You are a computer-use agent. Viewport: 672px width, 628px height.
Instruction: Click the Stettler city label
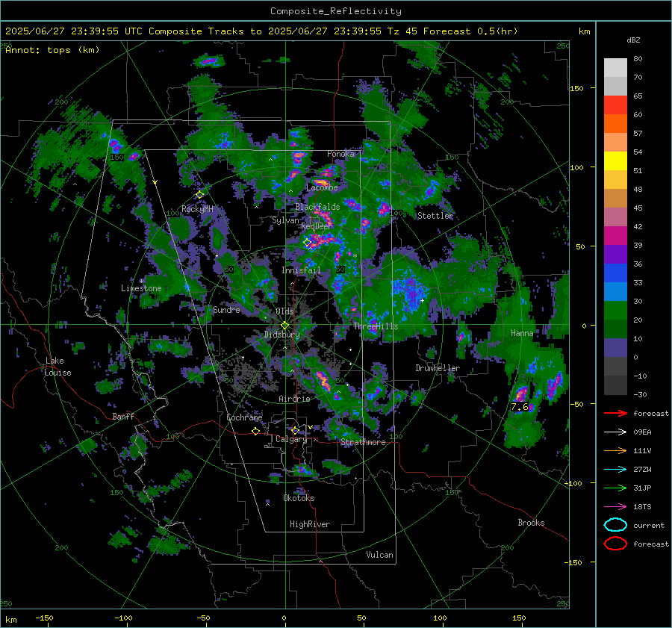click(435, 216)
